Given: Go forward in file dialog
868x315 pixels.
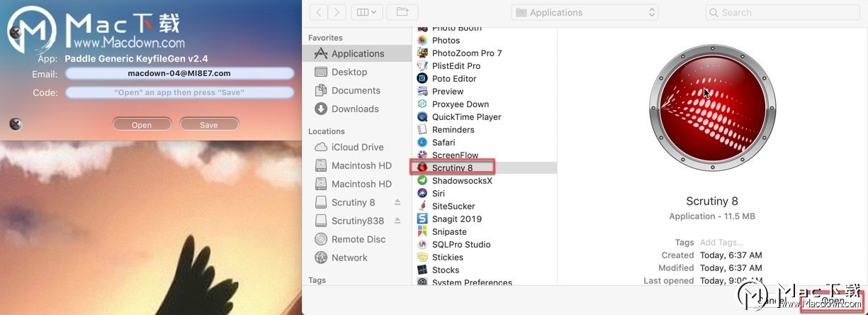Looking at the screenshot, I should (337, 12).
